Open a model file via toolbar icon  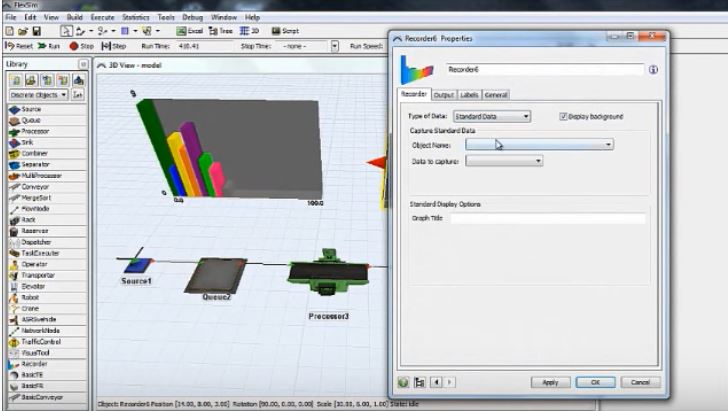(23, 31)
